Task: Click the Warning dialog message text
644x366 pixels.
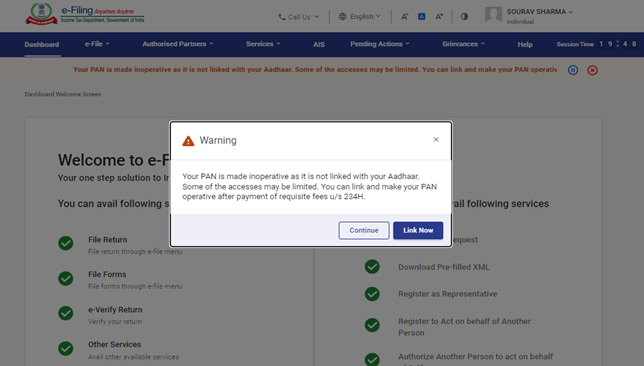Action: coord(310,186)
